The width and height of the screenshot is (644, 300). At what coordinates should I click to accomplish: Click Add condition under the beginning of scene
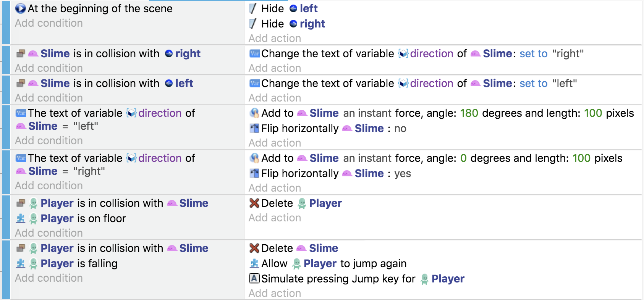pyautogui.click(x=49, y=23)
